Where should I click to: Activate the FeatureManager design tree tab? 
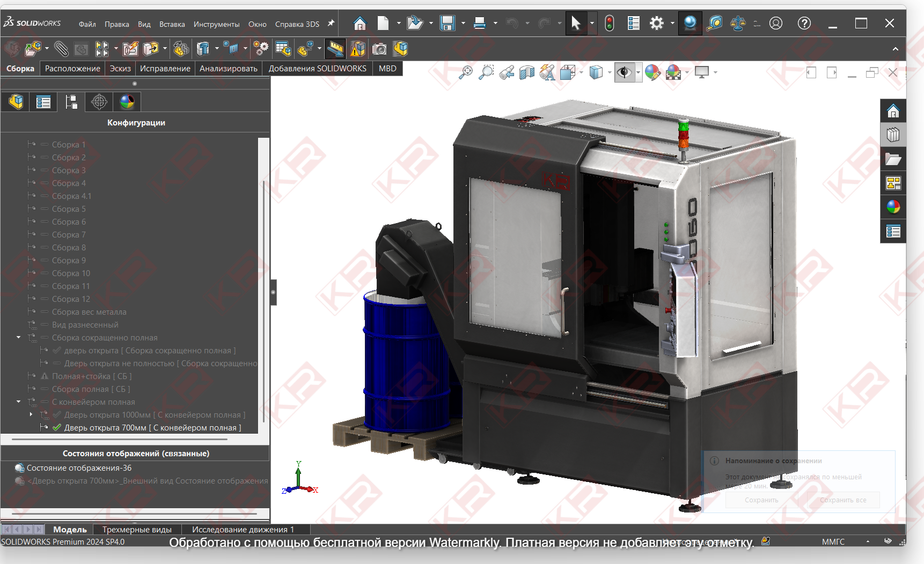click(x=16, y=102)
